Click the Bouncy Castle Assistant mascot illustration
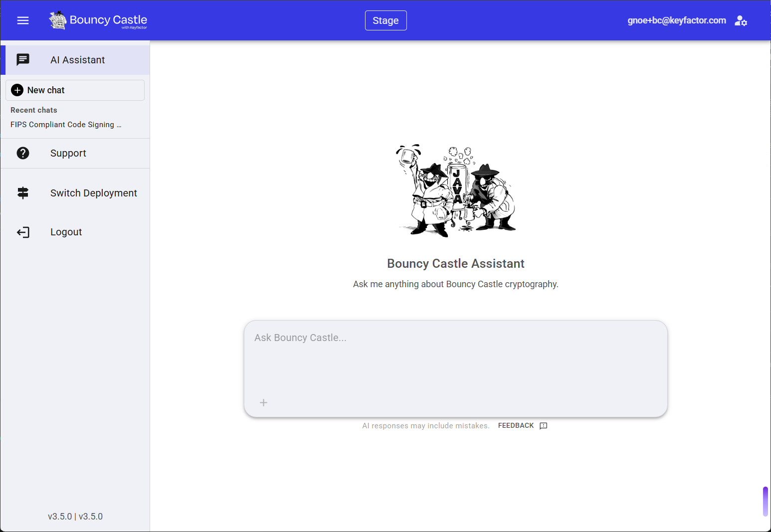 (x=456, y=190)
